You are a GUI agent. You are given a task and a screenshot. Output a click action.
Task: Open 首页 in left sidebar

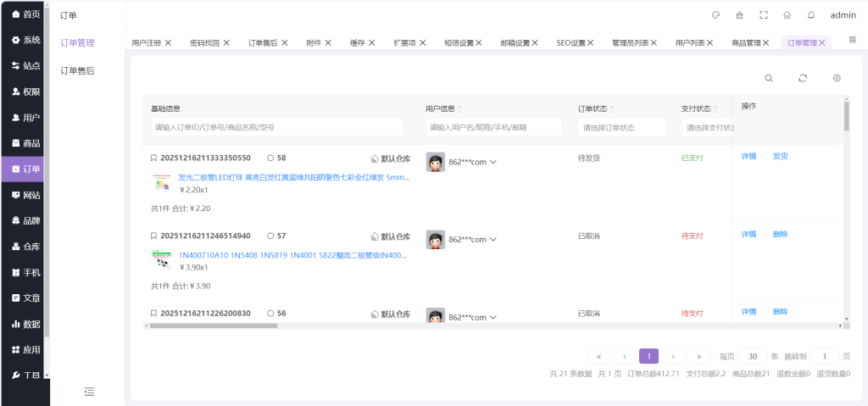[25, 14]
